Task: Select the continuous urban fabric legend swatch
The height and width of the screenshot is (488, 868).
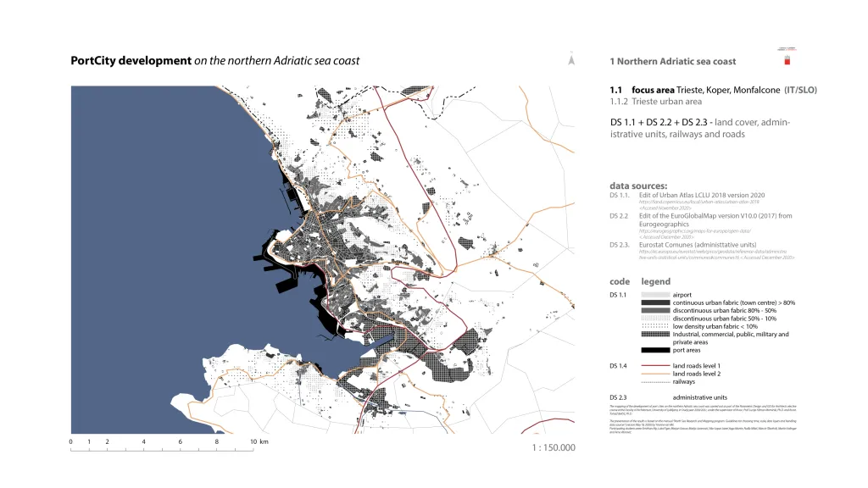Action: click(655, 302)
